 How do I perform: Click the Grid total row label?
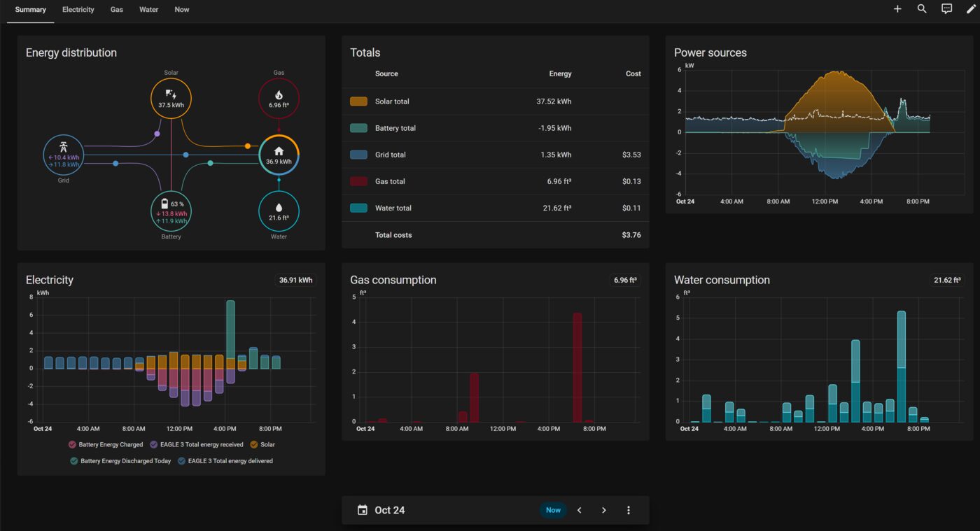[x=391, y=155]
